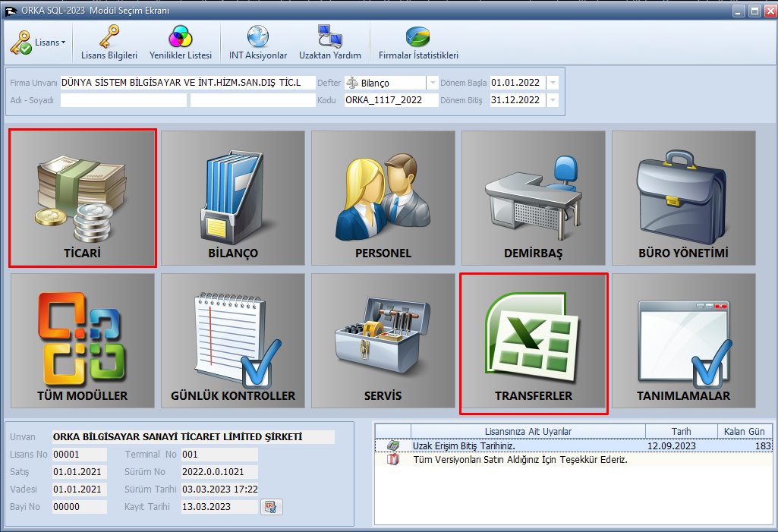This screenshot has height=532, width=778.
Task: Open the Demirbaş module
Action: [x=534, y=198]
